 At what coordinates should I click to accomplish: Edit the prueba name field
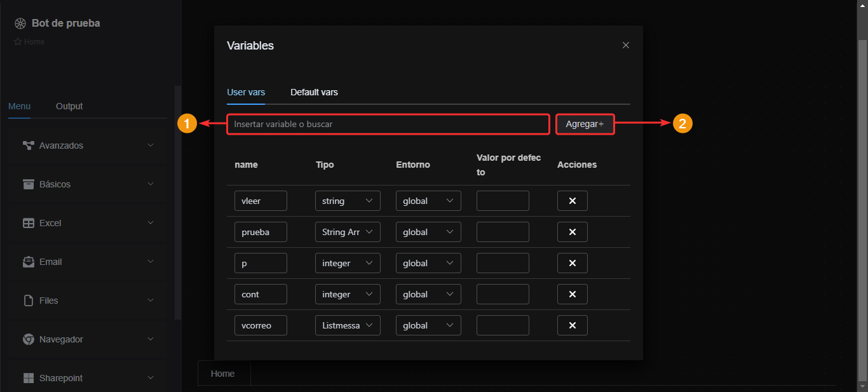click(261, 232)
